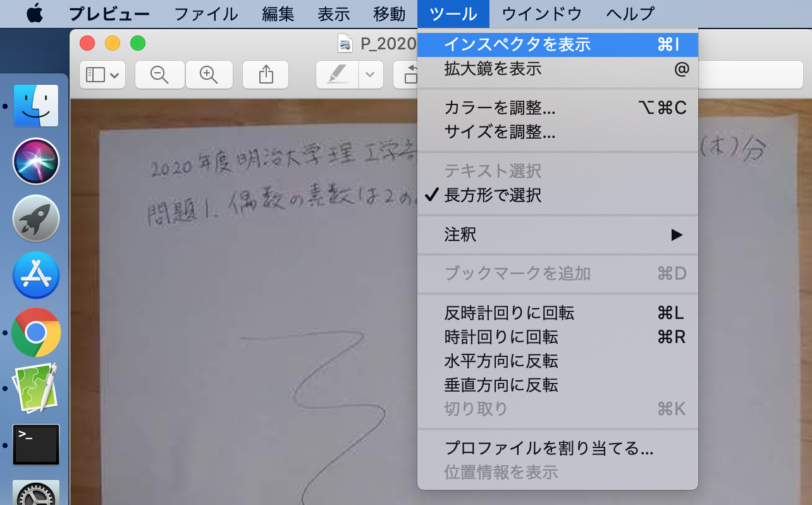Image resolution: width=812 pixels, height=505 pixels.
Task: Open the プレビュー application menu
Action: point(109,14)
